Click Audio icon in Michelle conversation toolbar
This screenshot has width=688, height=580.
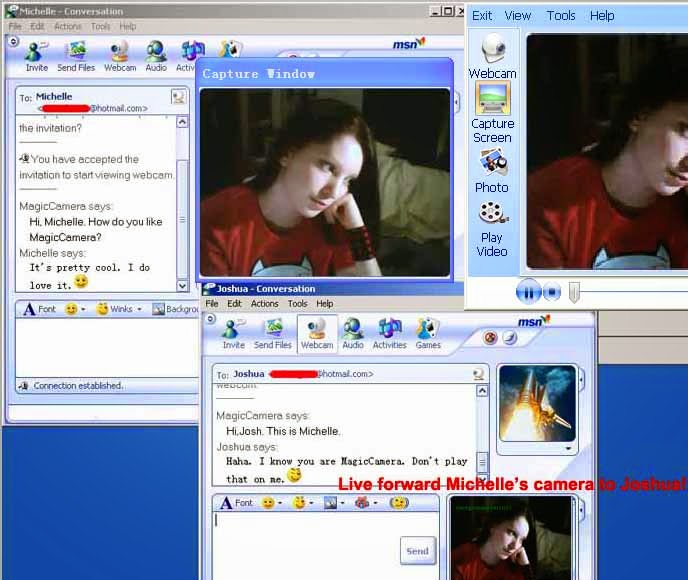[x=156, y=56]
